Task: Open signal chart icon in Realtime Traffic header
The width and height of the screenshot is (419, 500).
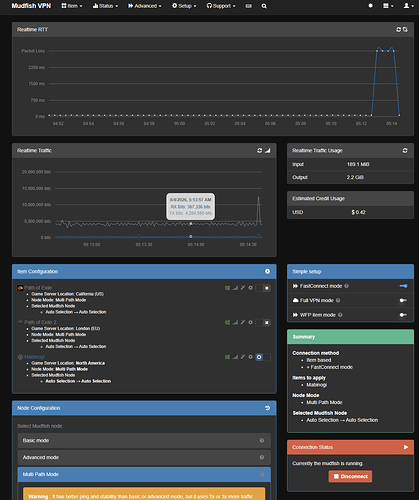Action: [268, 151]
